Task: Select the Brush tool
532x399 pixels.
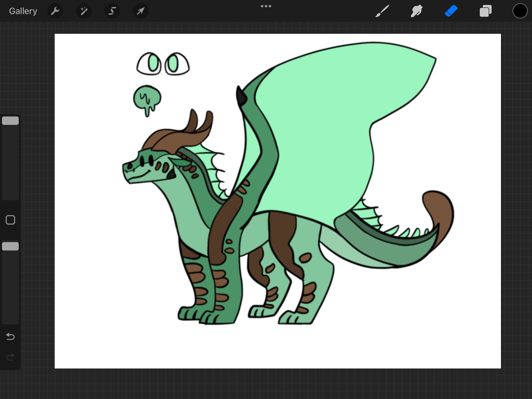Action: tap(382, 11)
